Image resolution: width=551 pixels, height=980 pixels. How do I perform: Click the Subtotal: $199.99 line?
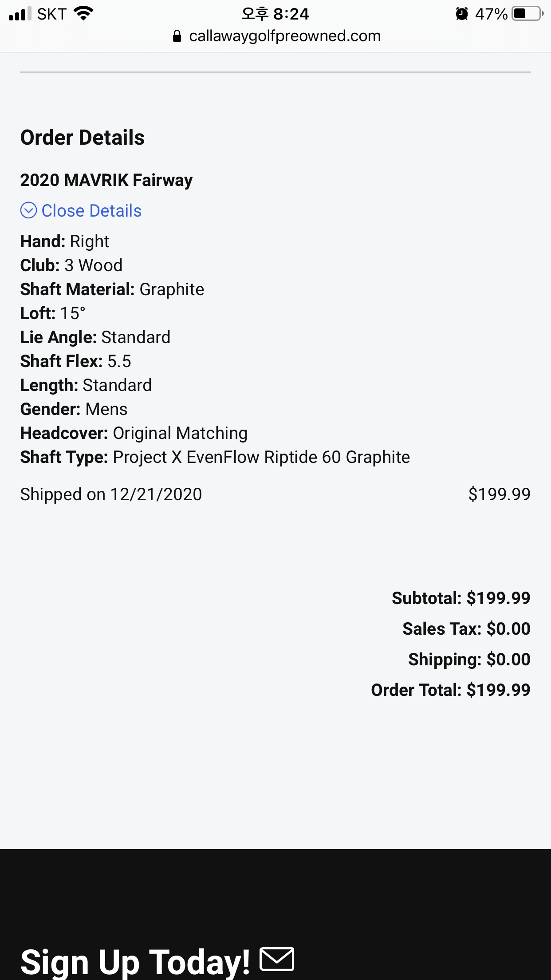coord(461,598)
